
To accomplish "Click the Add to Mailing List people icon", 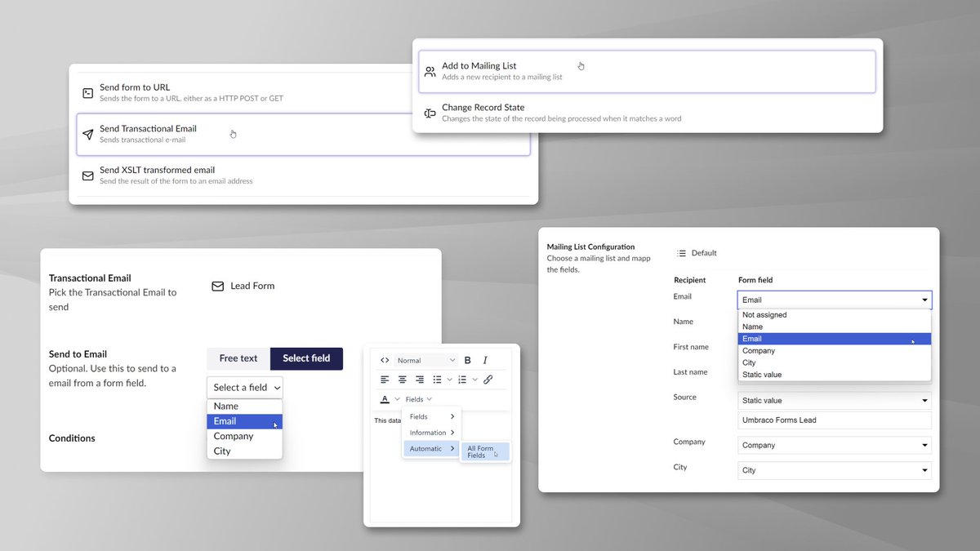I will coord(430,71).
